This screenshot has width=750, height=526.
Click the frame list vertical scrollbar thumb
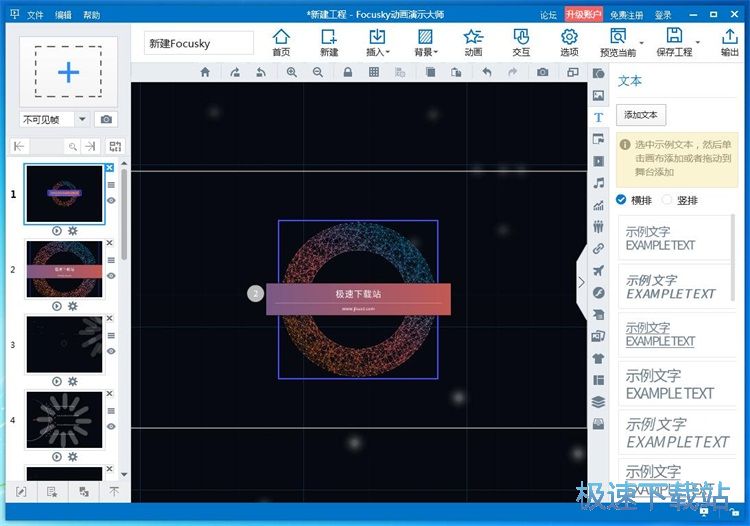(124, 214)
